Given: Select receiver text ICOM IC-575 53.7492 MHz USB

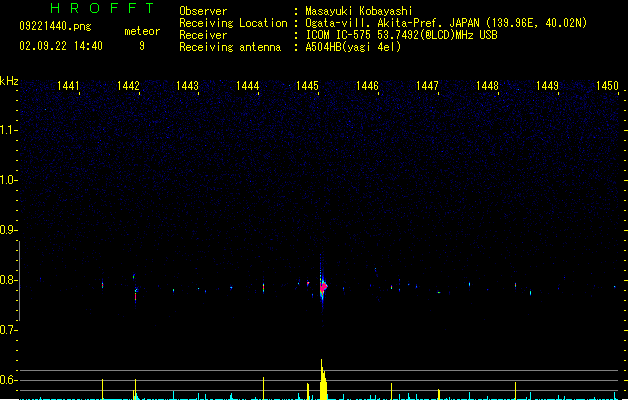Looking at the screenshot, I should pyautogui.click(x=401, y=35).
